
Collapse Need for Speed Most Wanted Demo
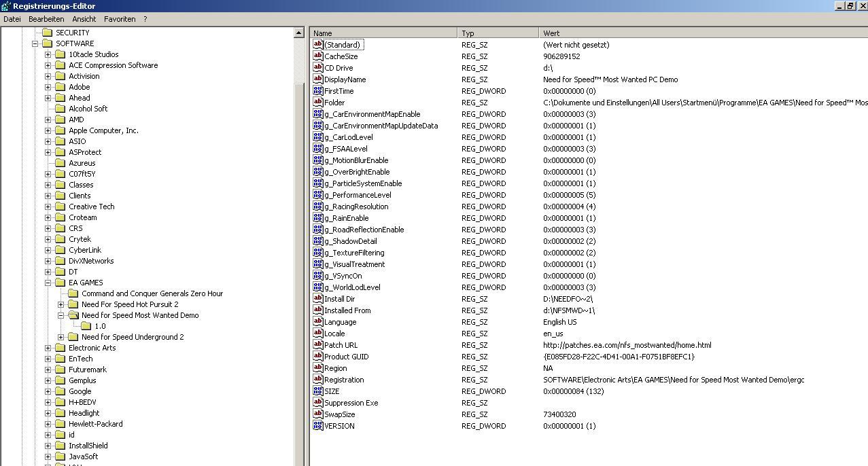point(61,315)
